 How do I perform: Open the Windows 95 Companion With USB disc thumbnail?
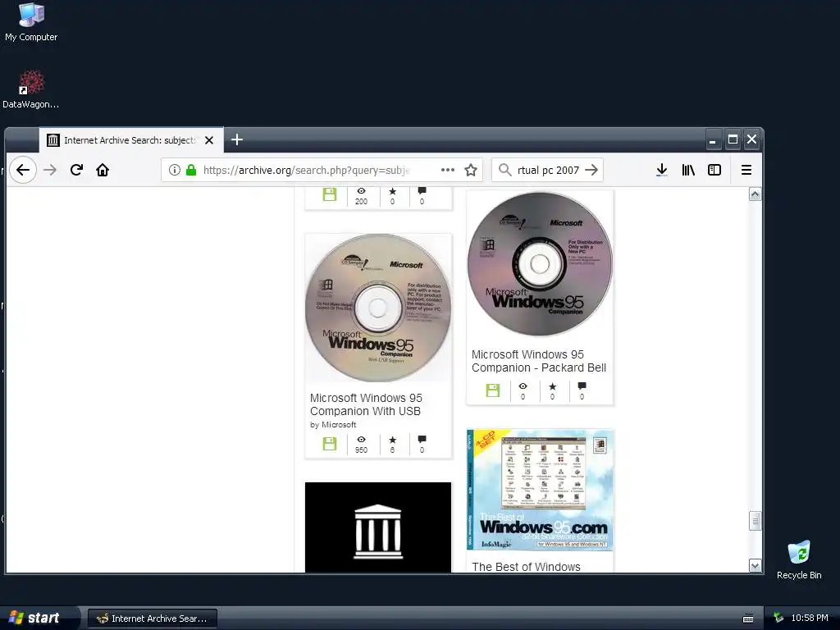(377, 308)
